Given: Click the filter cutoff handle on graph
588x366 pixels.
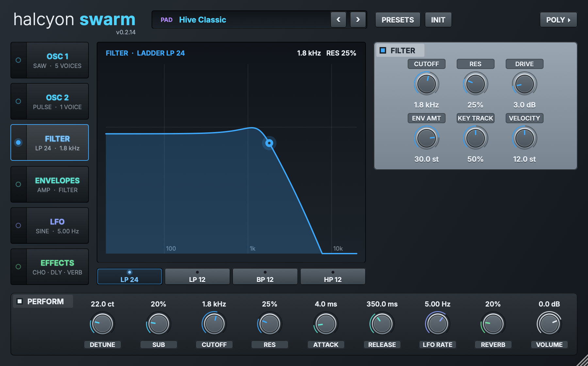Looking at the screenshot, I should tap(269, 143).
